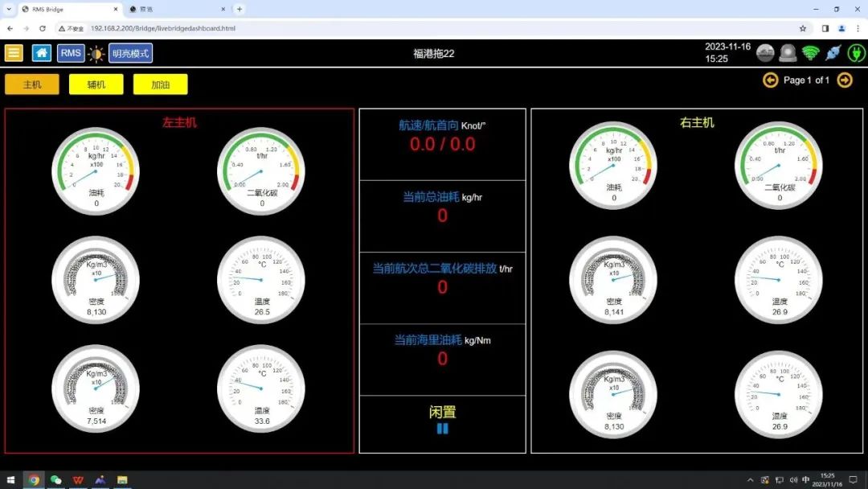The width and height of the screenshot is (868, 489).
Task: Expand hidden system tray icons
Action: pos(750,480)
